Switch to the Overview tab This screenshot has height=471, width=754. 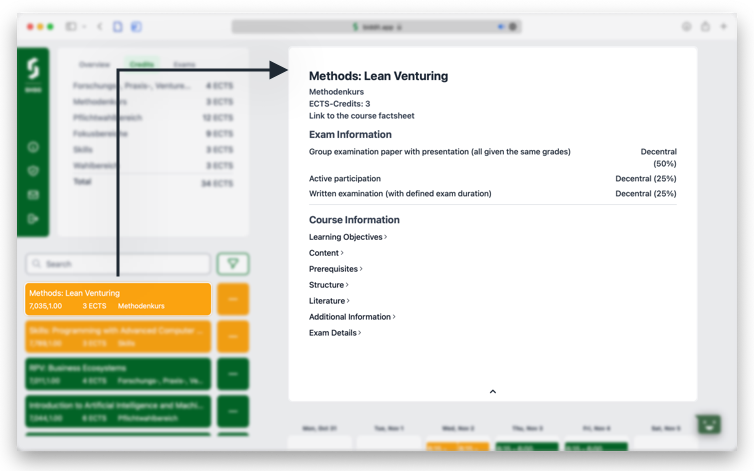95,65
